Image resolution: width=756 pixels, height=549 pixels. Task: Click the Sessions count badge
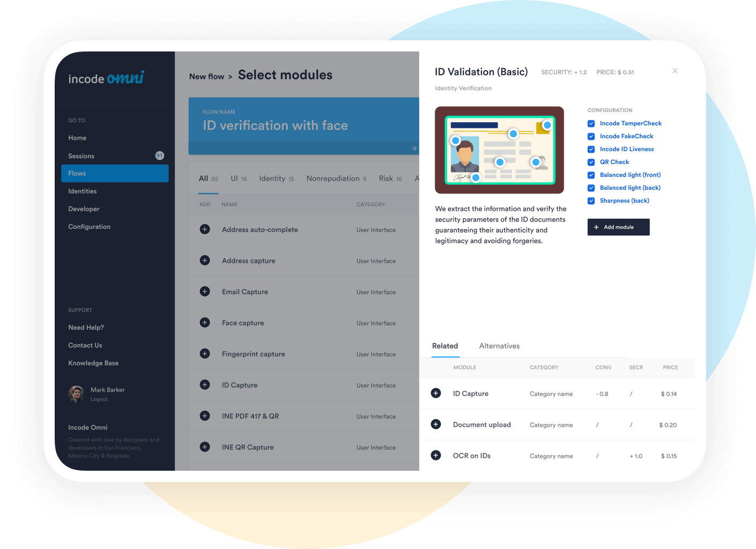[x=159, y=155]
